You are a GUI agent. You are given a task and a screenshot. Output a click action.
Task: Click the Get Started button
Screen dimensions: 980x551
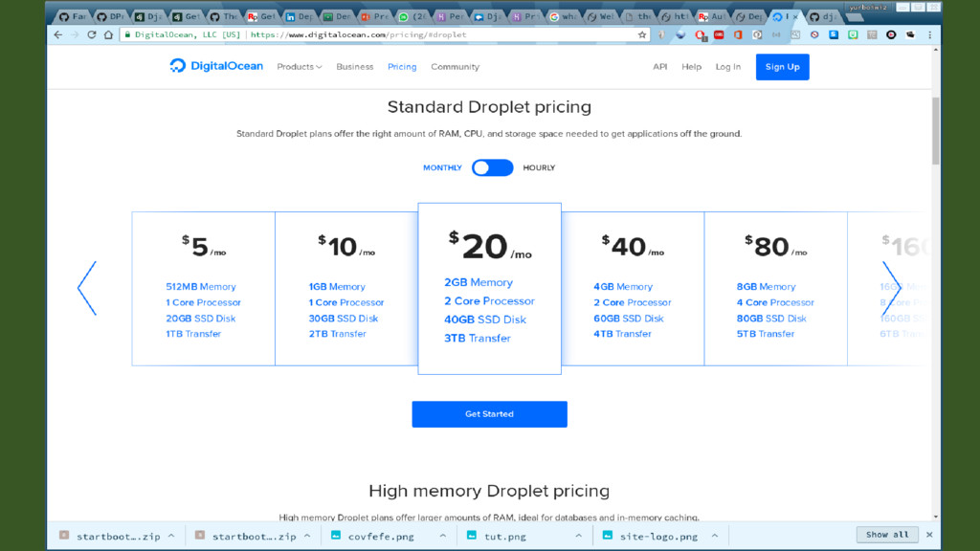(x=489, y=414)
